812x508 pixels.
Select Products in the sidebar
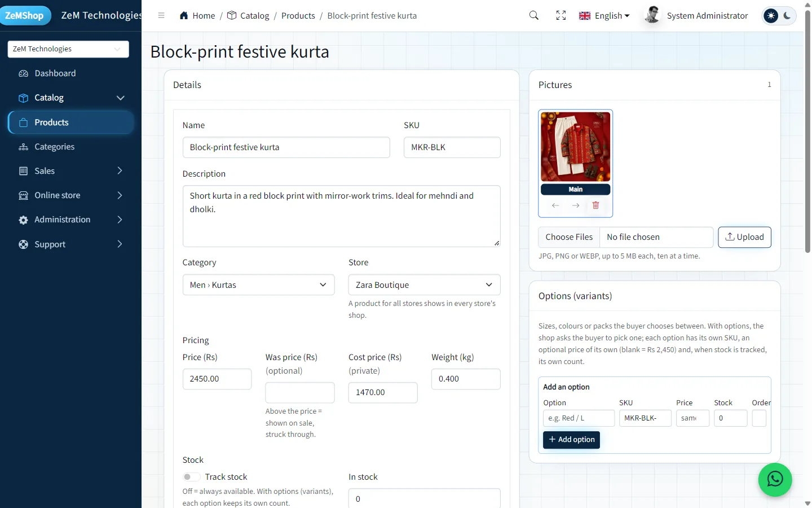tap(71, 122)
